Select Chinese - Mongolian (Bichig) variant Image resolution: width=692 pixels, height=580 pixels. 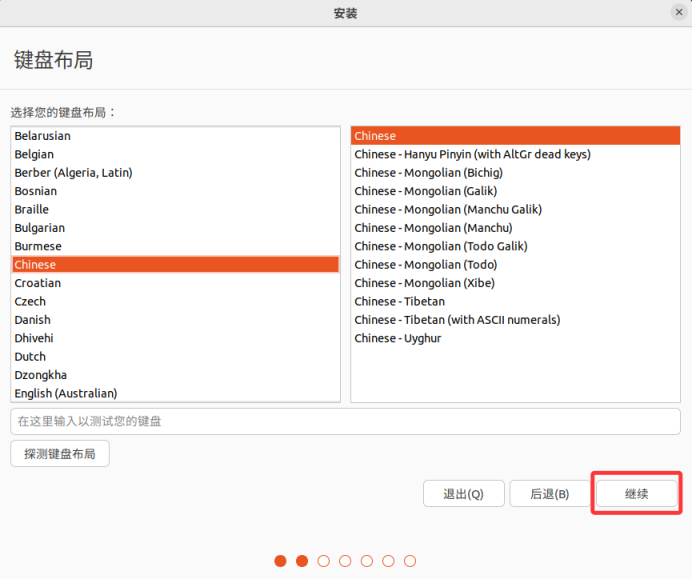point(515,173)
